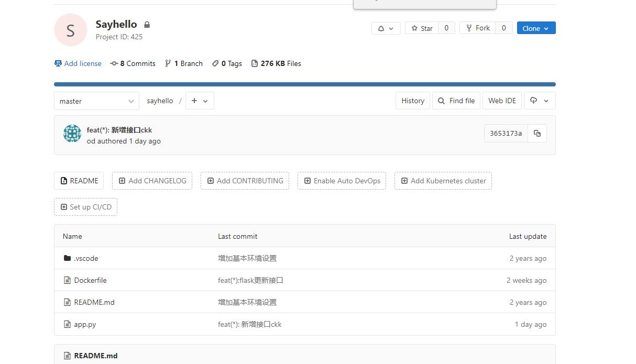Open the .vscode folder
636x364 pixels.
pos(86,258)
